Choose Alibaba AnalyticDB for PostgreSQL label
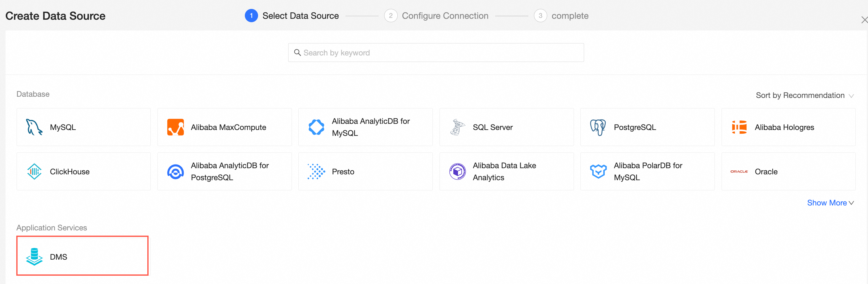868x284 pixels. click(x=230, y=171)
